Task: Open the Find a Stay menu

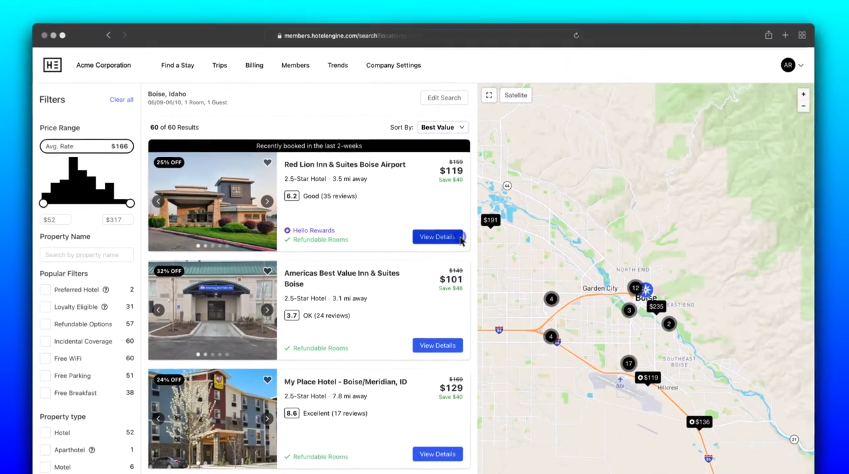Action: tap(178, 65)
